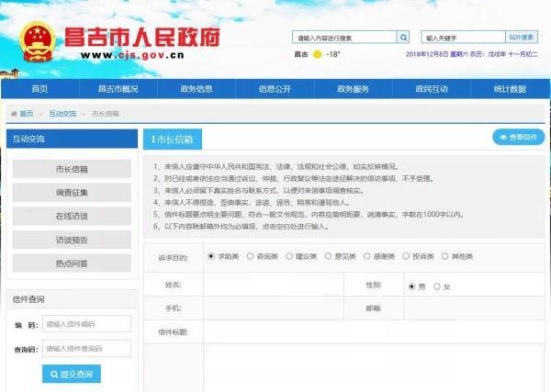Select 访谈预告 in left sidebar

coord(72,240)
